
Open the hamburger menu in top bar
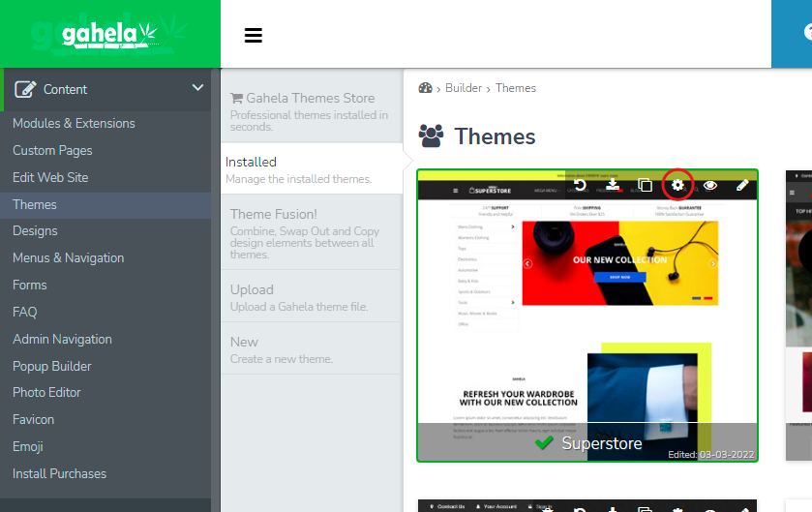[x=254, y=35]
